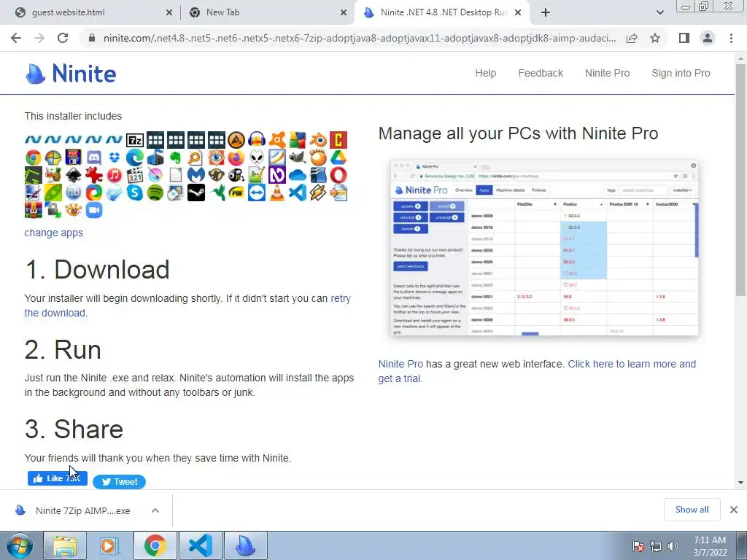
Task: Click the Greenshot app icon
Action: click(x=34, y=175)
